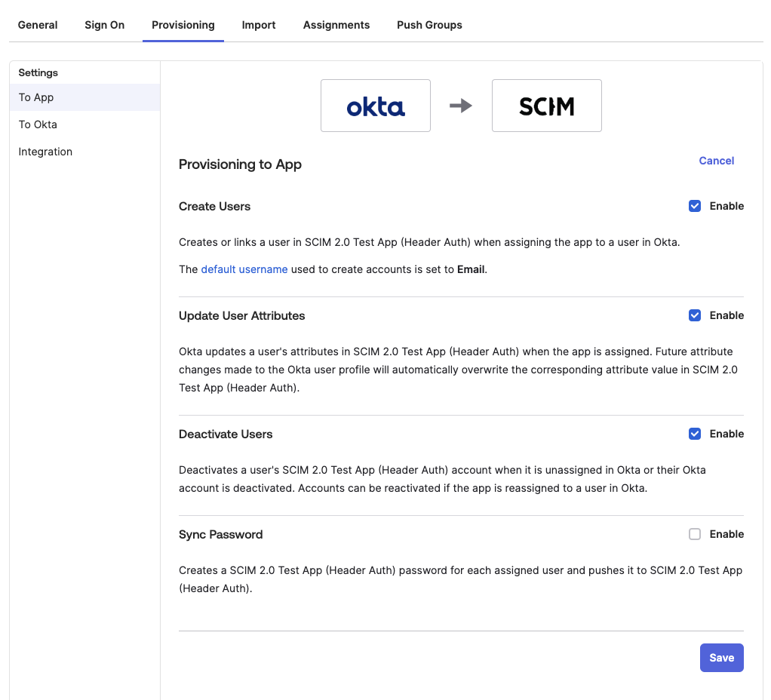Screen dimensions: 771x700
Task: Click Cancel to discard provisioning changes
Action: pyautogui.click(x=715, y=160)
